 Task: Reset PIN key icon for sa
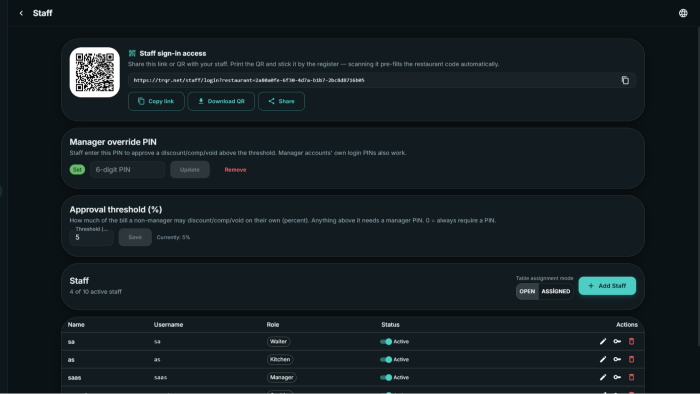click(x=617, y=341)
